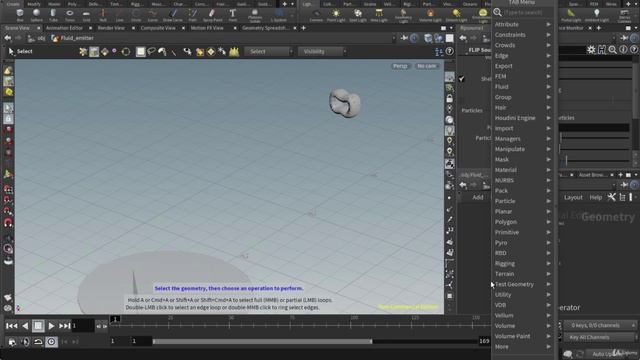640x360 pixels.
Task: Click the magnifier icon in parameter pane
Action: [612, 50]
